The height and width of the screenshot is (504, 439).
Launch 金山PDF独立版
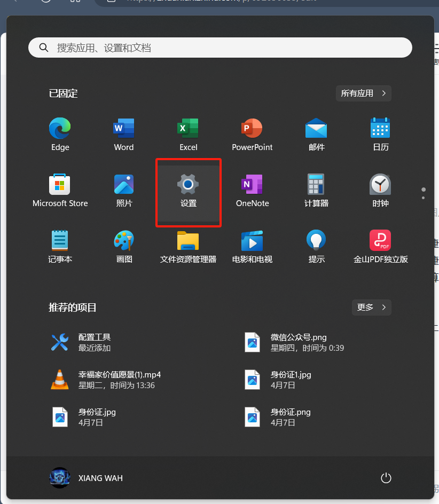[x=380, y=247]
